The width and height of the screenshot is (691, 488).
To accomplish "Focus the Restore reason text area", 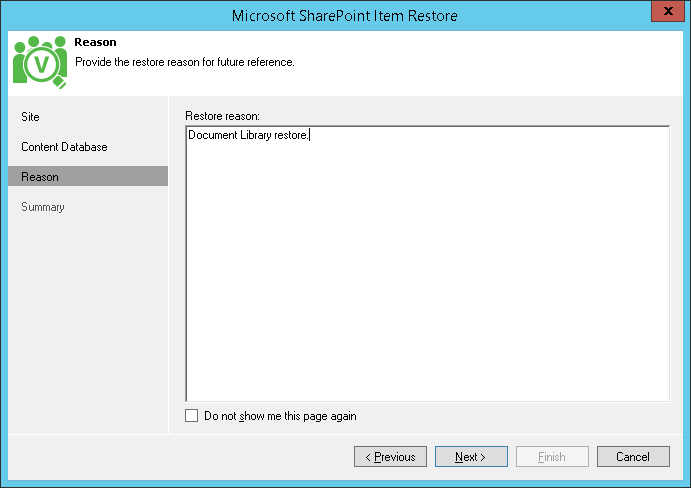I will coord(427,264).
